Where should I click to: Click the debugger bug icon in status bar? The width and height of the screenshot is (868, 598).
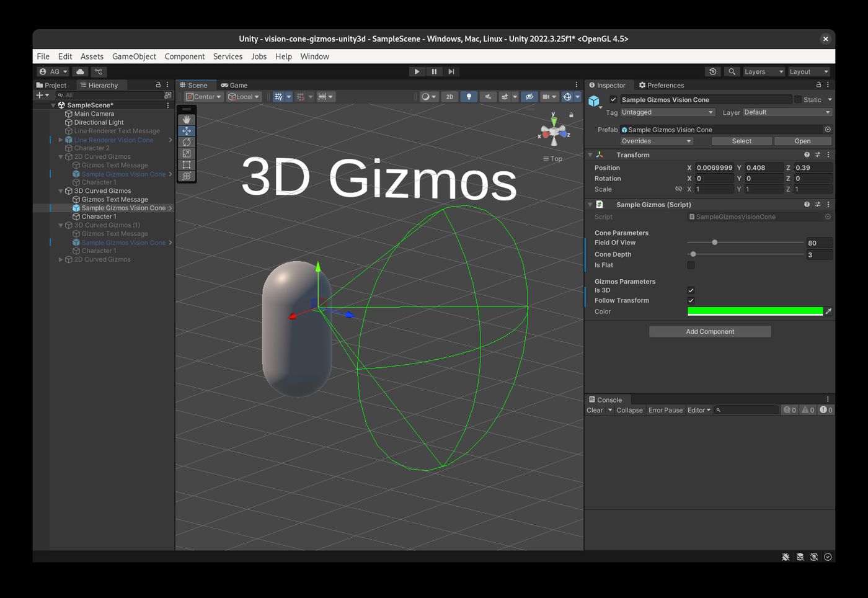tap(786, 556)
